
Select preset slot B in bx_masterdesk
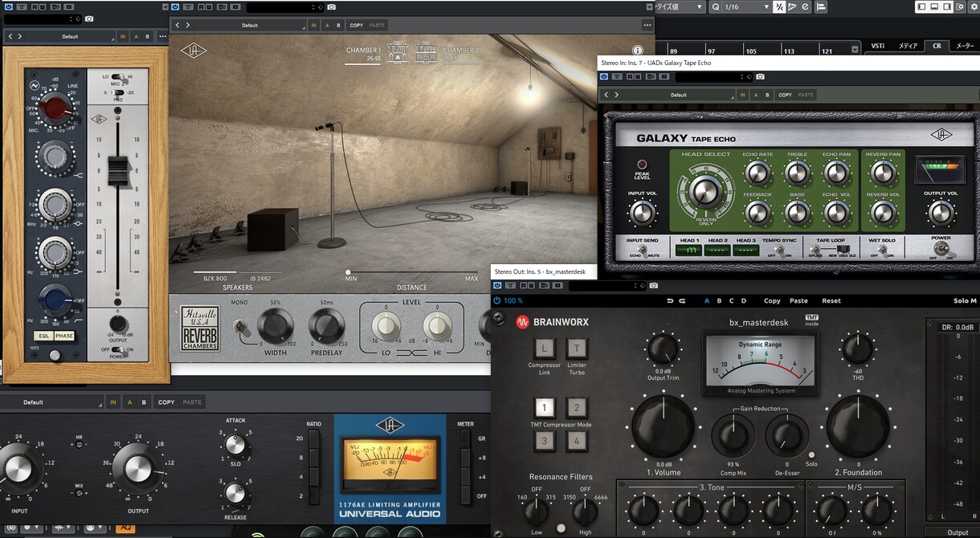click(719, 301)
